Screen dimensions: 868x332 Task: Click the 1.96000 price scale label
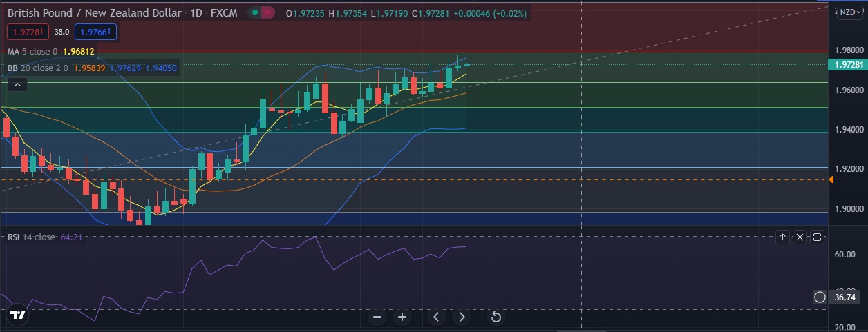849,90
